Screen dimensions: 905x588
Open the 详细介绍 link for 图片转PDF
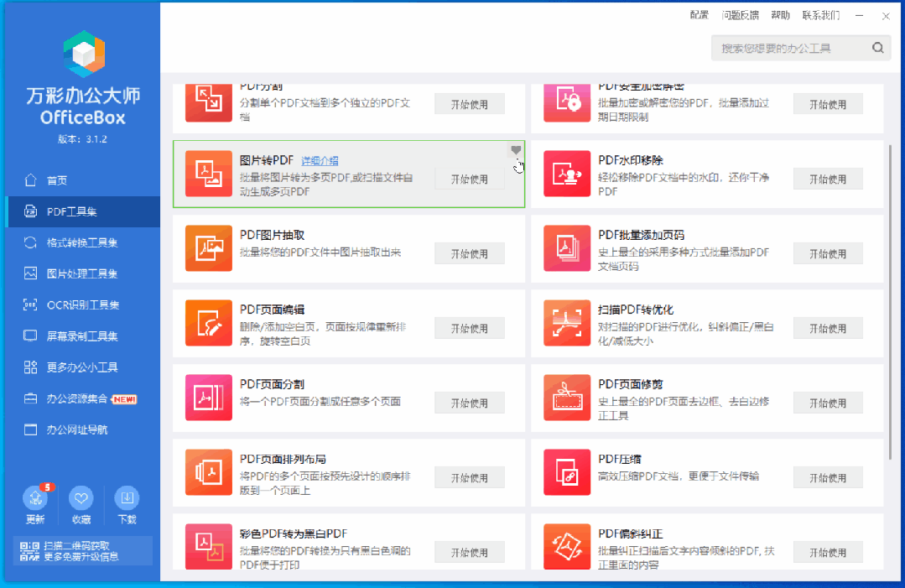320,161
